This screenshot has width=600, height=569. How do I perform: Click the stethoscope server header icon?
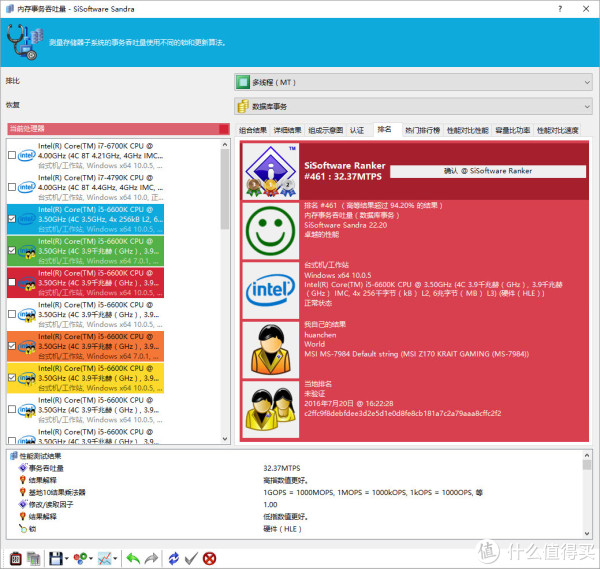click(24, 42)
